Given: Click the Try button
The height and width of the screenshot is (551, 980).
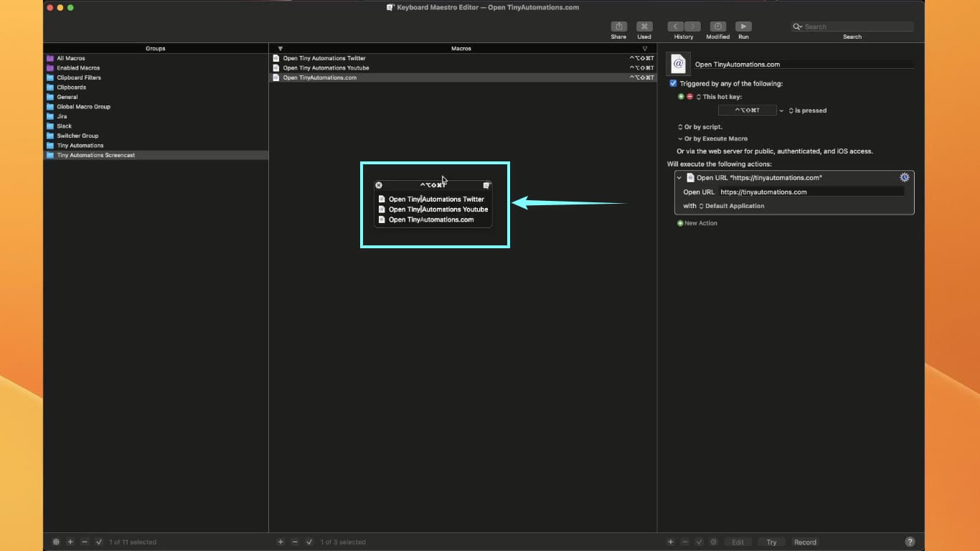Looking at the screenshot, I should 771,542.
